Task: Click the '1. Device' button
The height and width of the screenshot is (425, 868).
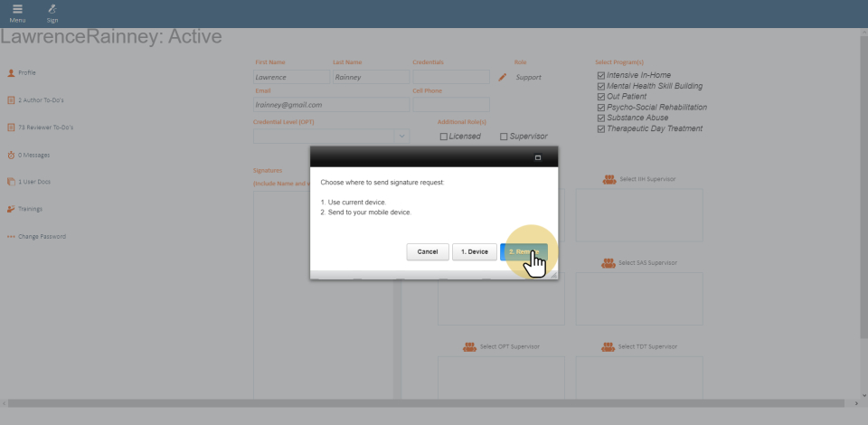Action: 475,251
